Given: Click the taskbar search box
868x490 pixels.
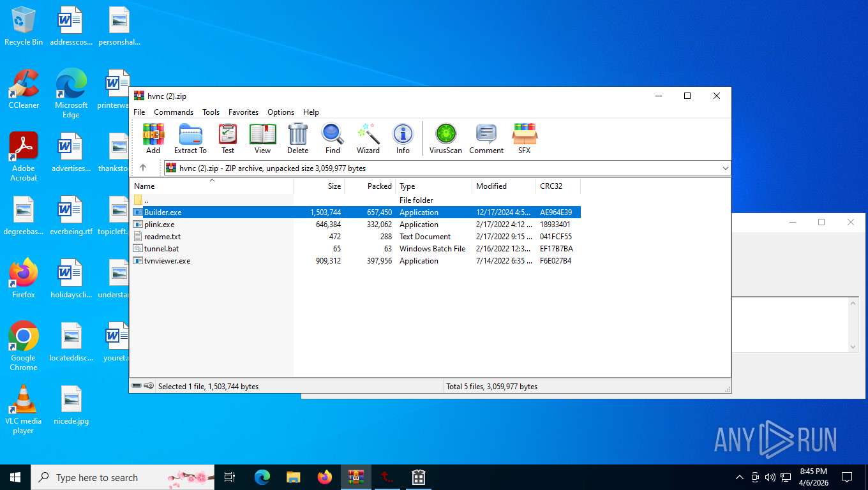Looking at the screenshot, I should (x=123, y=477).
